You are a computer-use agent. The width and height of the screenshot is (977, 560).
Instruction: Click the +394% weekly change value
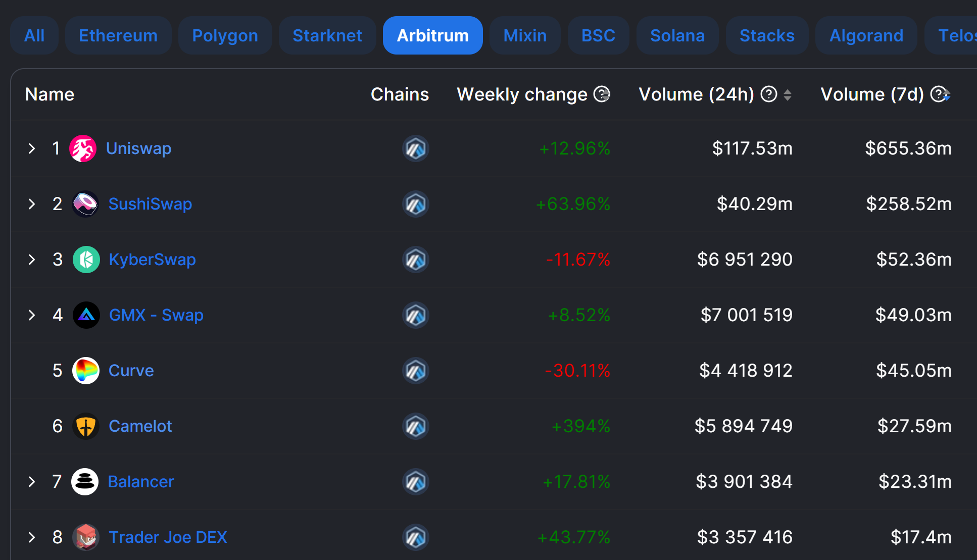[x=581, y=426]
